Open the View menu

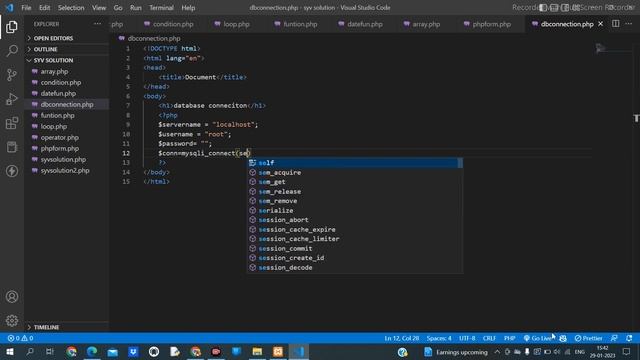coord(99,8)
